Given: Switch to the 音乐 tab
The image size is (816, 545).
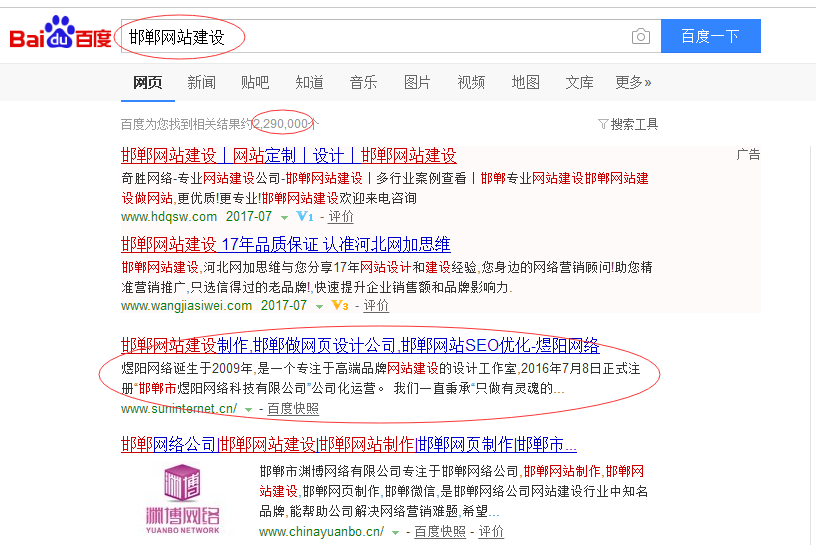Looking at the screenshot, I should (x=363, y=82).
